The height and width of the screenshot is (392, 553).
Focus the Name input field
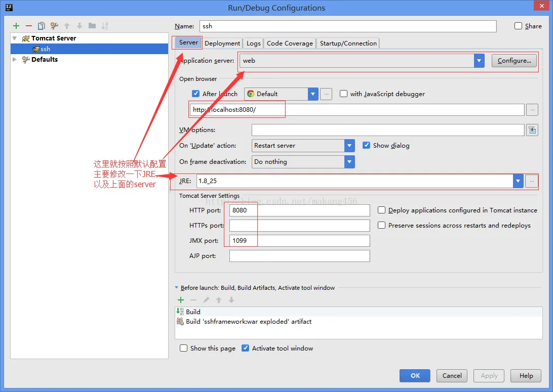[348, 26]
